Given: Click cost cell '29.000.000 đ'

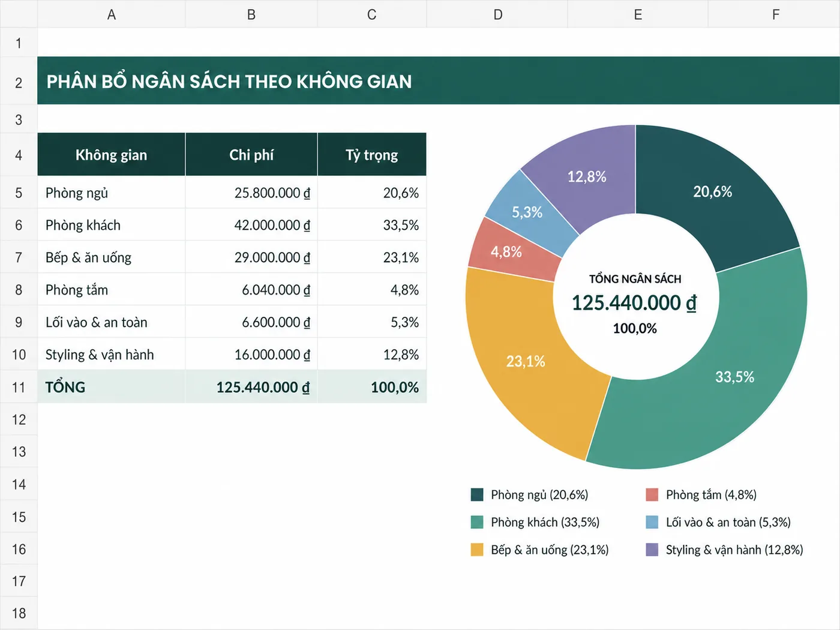Looking at the screenshot, I should 251,257.
